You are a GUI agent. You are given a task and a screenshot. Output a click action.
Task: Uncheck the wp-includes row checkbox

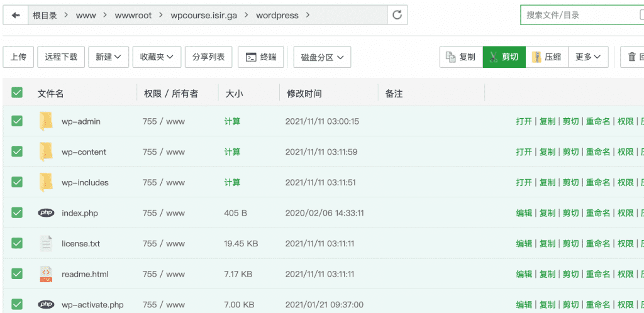point(17,182)
